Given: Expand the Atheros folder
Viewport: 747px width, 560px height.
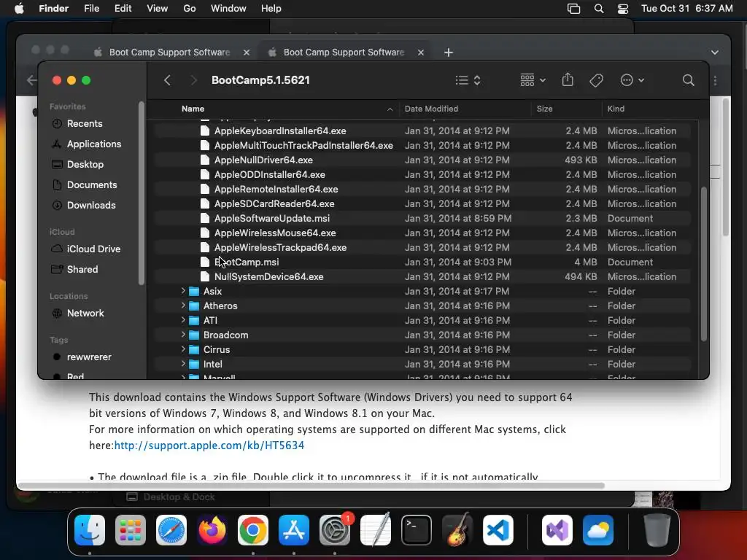Looking at the screenshot, I should [x=183, y=306].
